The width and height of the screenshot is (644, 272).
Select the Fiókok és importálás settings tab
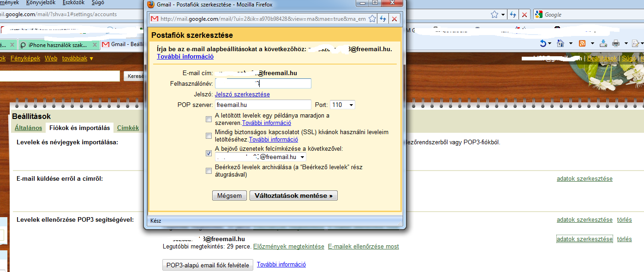click(x=80, y=128)
